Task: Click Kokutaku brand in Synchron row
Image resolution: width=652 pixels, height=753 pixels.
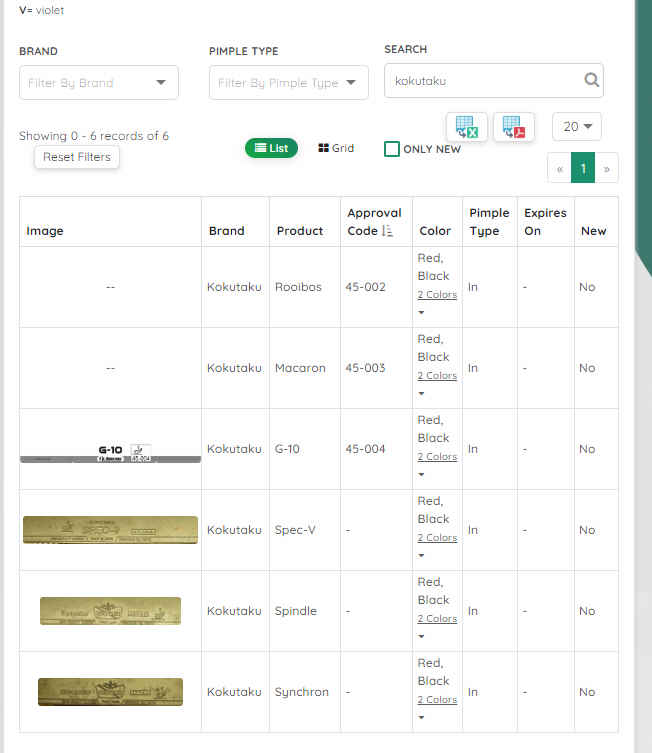Action: 234,692
